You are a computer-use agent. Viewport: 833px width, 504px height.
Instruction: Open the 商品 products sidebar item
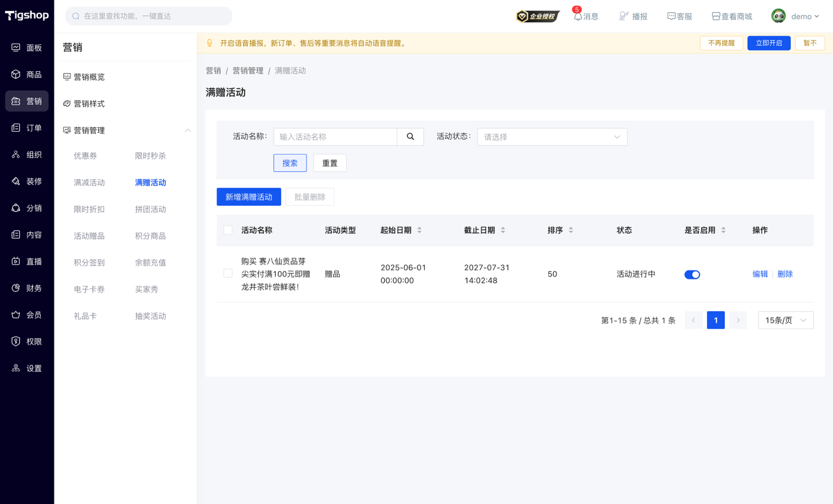click(x=27, y=74)
